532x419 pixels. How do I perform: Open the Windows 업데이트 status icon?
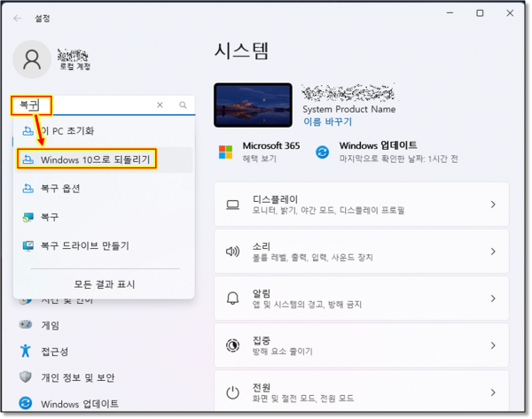point(323,151)
